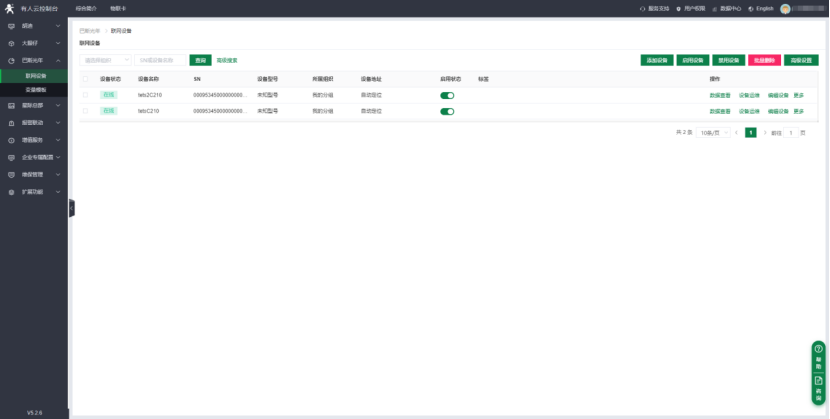Image resolution: width=830 pixels, height=419 pixels.
Task: Click 高级搜索 advanced search link
Action: point(227,60)
